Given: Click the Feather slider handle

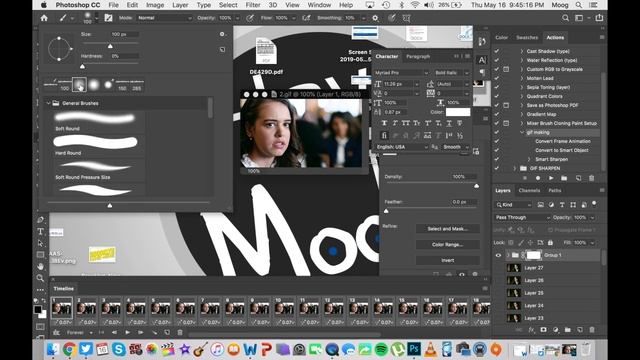Looking at the screenshot, I should [386, 211].
